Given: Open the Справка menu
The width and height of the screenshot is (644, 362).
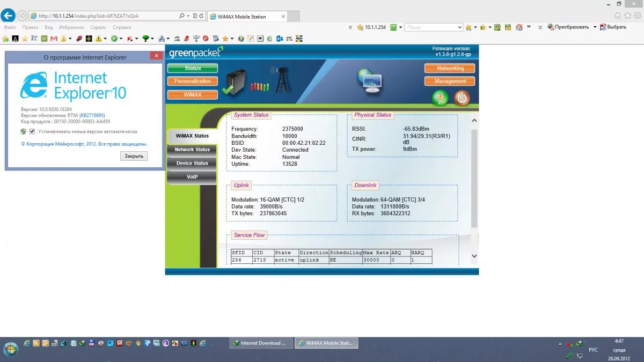Looking at the screenshot, I should [122, 27].
